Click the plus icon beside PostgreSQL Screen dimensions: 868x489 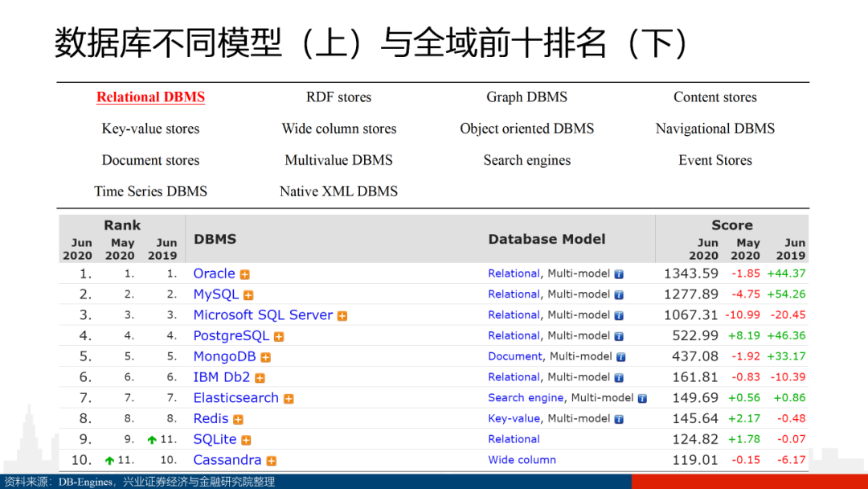tap(279, 337)
